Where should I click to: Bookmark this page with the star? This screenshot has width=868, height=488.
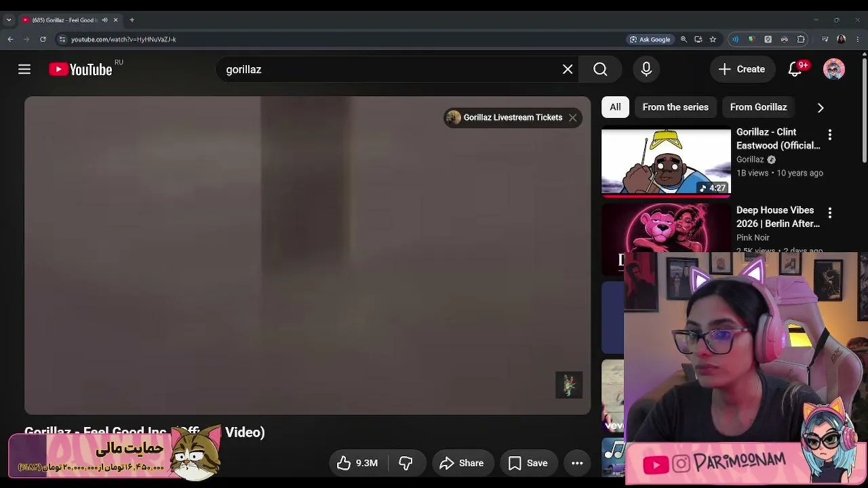tap(713, 39)
